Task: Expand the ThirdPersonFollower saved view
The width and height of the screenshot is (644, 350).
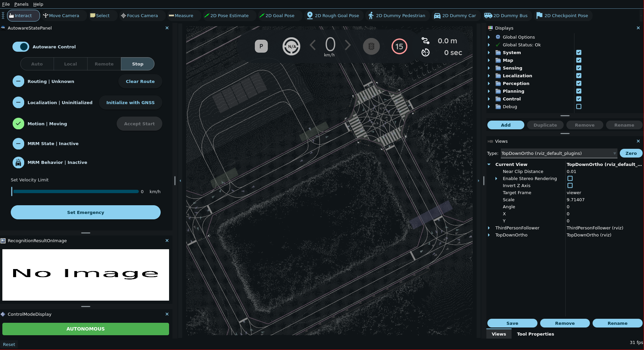Action: (489, 228)
